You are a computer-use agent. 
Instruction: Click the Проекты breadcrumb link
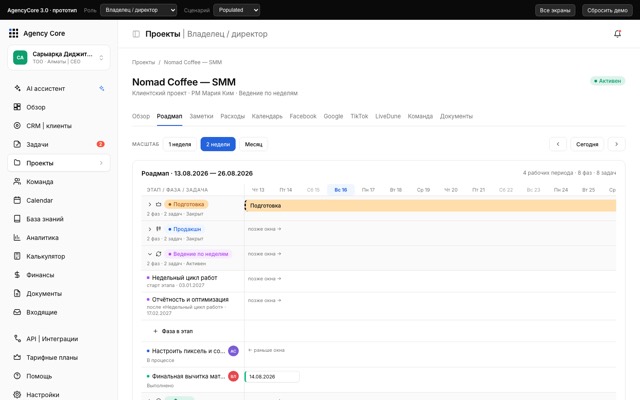tap(143, 62)
